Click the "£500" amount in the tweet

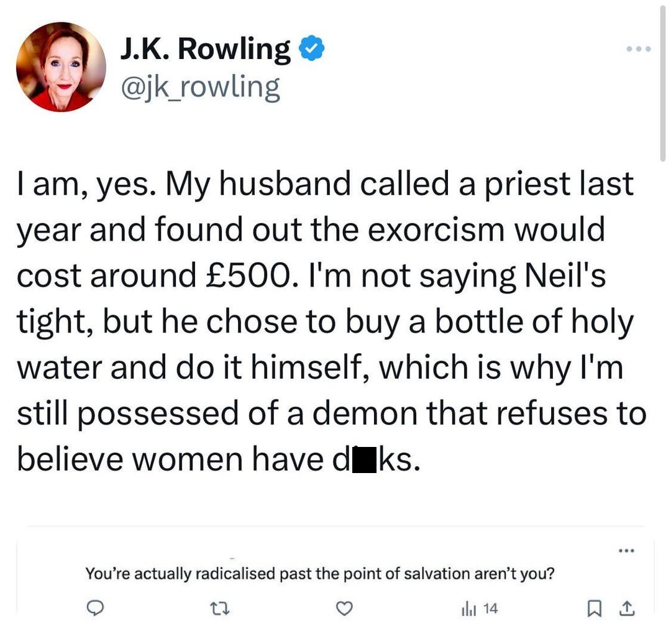pyautogui.click(x=241, y=275)
